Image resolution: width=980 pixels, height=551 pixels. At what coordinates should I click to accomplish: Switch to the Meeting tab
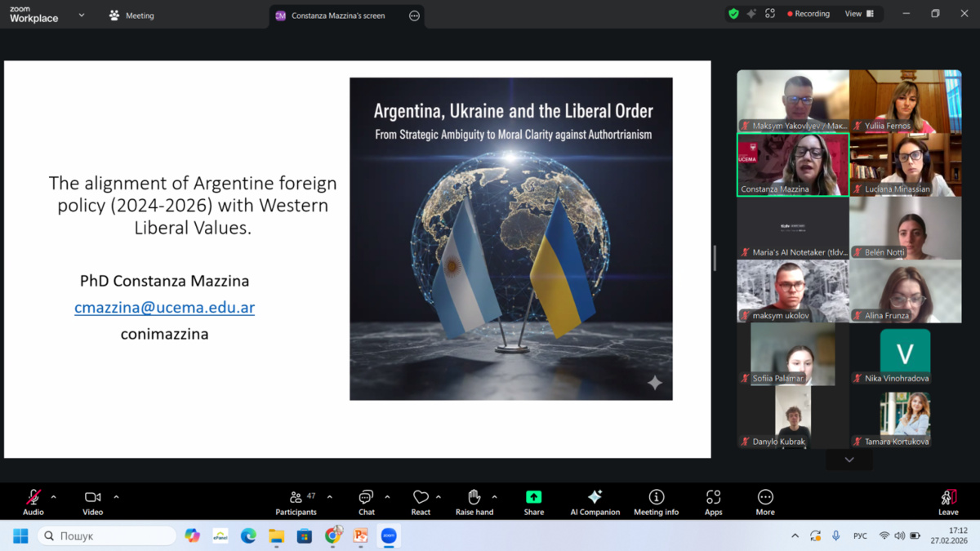coord(131,16)
